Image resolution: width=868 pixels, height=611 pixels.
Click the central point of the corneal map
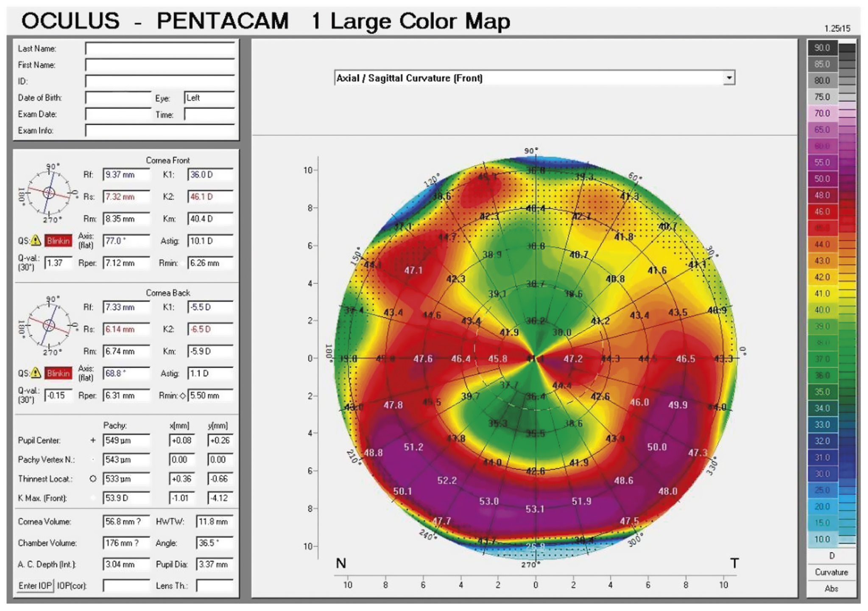point(536,358)
